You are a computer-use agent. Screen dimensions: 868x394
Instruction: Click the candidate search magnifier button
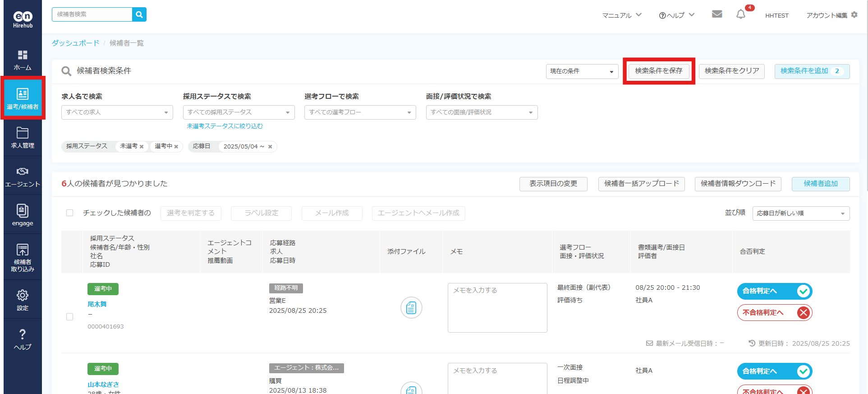click(x=139, y=14)
